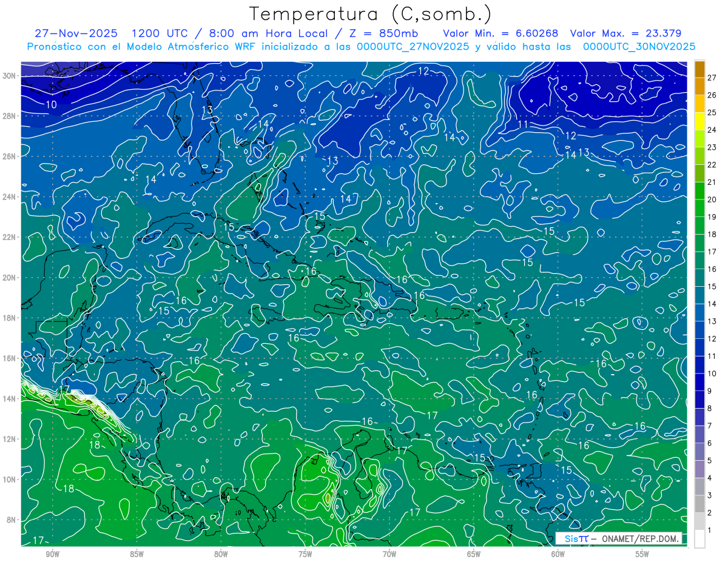Click the '60W' longitude axis label
This screenshot has height=562, width=728.
click(x=558, y=554)
